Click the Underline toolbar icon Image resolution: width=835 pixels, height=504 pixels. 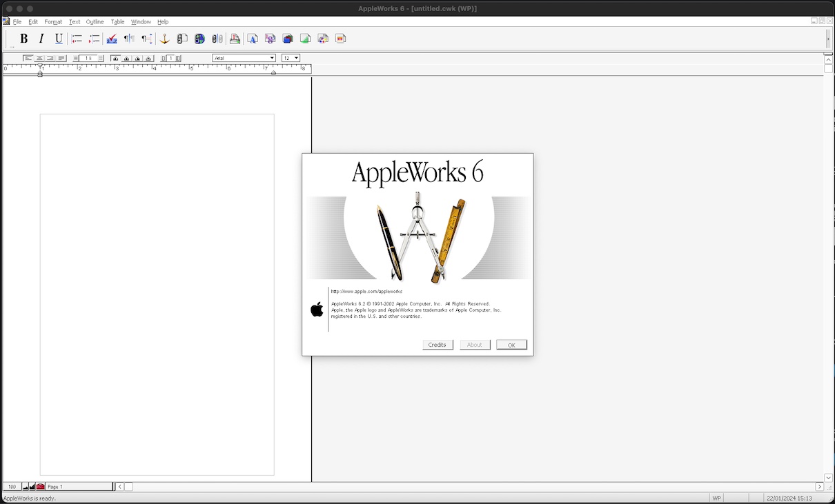click(59, 39)
